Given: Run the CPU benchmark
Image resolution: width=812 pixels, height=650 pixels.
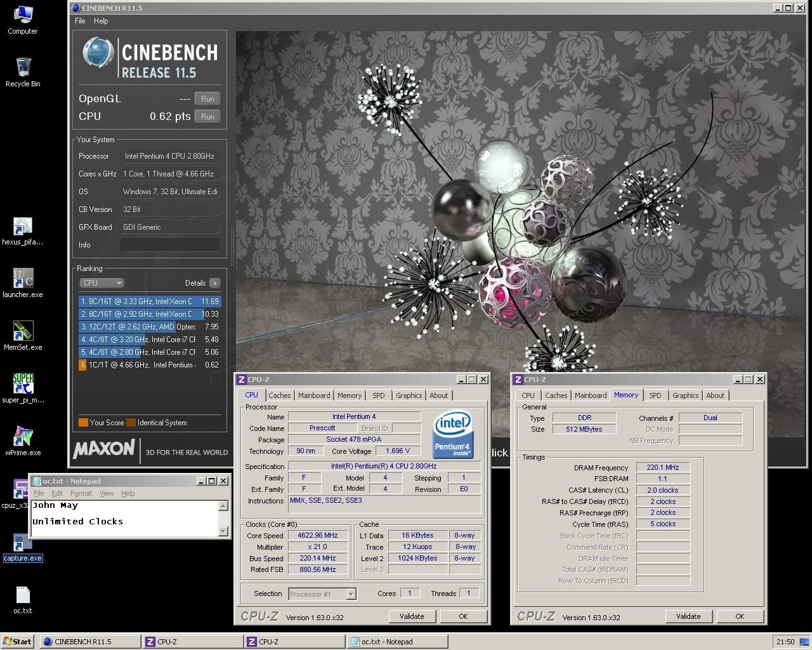Looking at the screenshot, I should (x=207, y=117).
